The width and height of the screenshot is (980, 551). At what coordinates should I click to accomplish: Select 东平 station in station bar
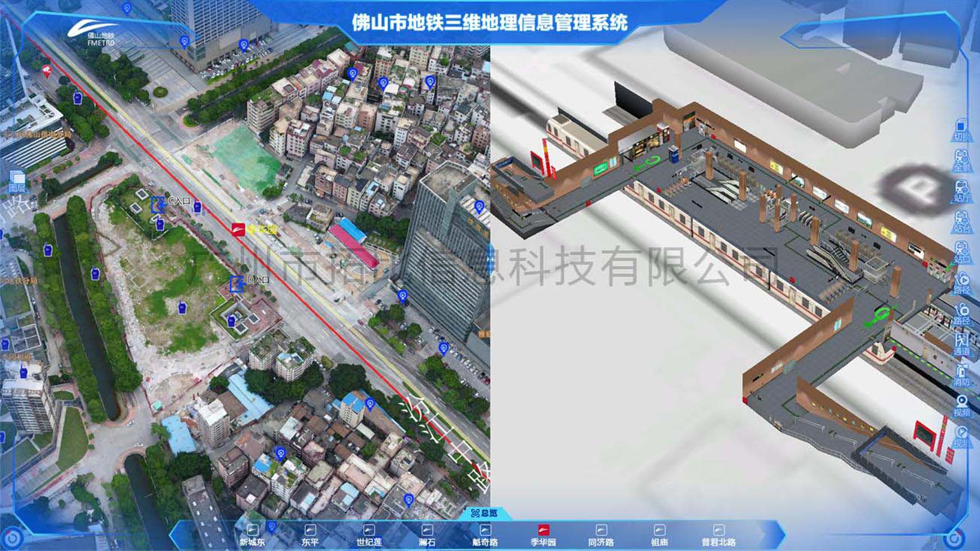pos(310,536)
